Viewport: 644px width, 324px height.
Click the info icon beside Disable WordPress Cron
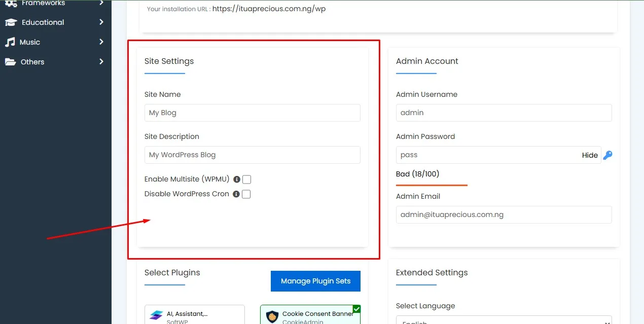point(236,194)
